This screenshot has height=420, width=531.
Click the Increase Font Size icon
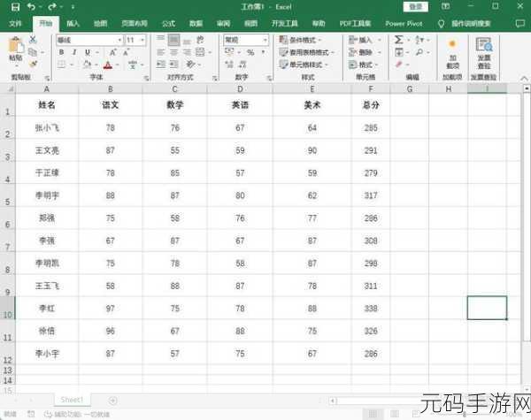(112, 52)
